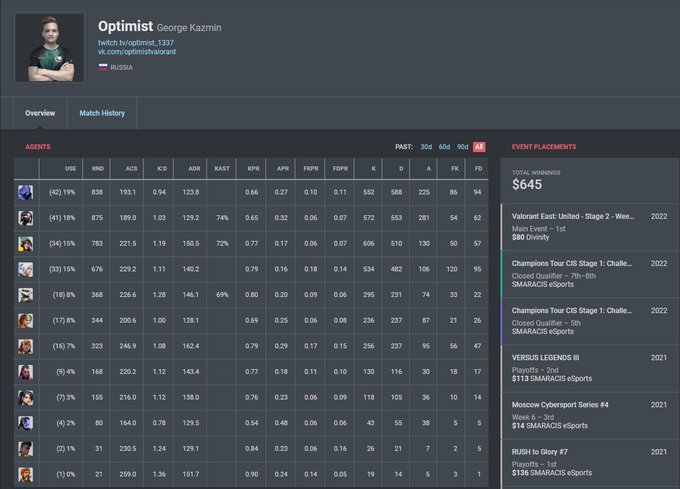Open the VERSUS LEGENDS III event
Viewport: 680px width, 489px height.
click(590, 368)
